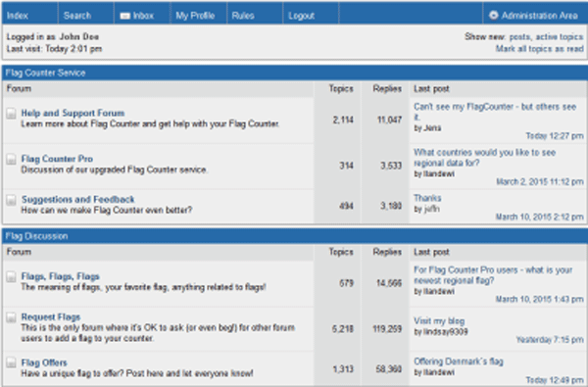
Task: Click reply count 119,259 for Request Flags
Action: (387, 329)
